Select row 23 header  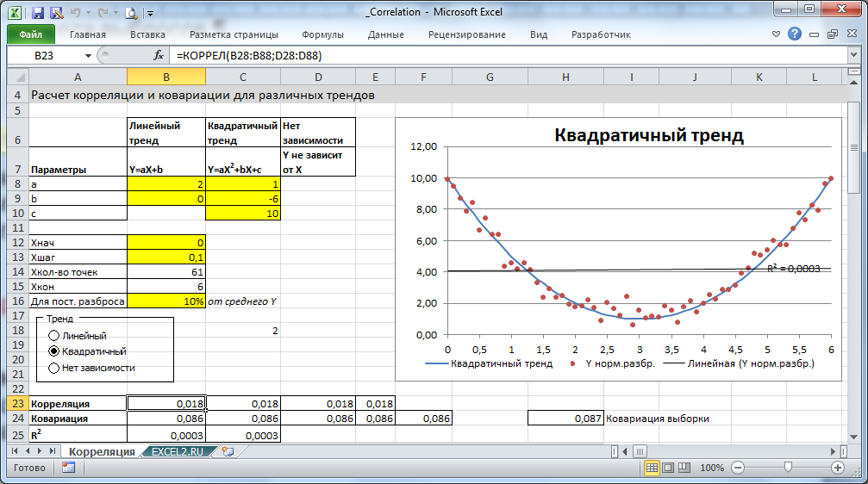(x=18, y=404)
